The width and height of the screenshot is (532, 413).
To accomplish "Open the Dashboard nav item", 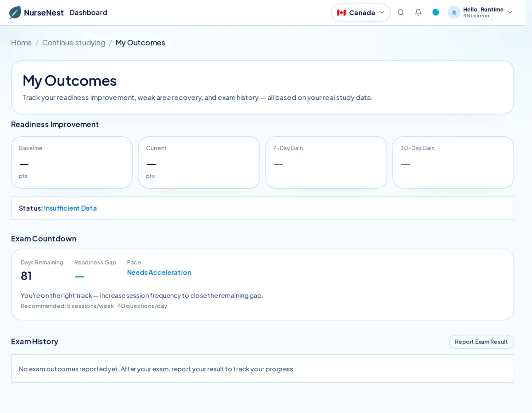I will click(88, 12).
